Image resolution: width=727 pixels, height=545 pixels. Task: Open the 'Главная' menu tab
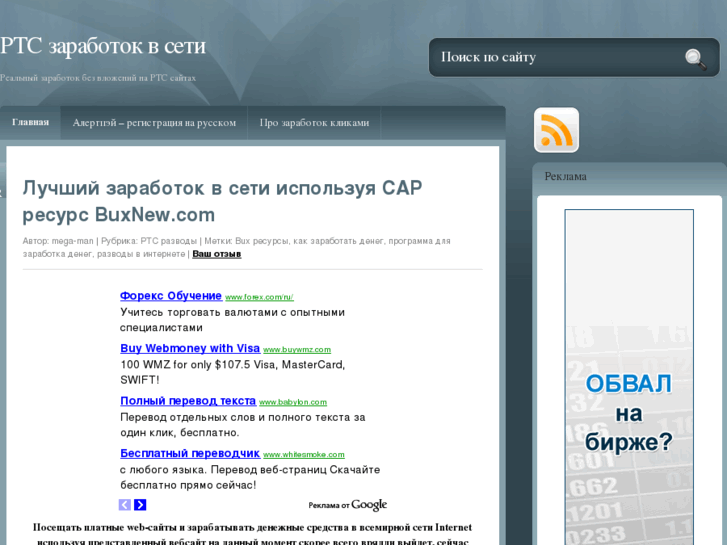click(31, 122)
